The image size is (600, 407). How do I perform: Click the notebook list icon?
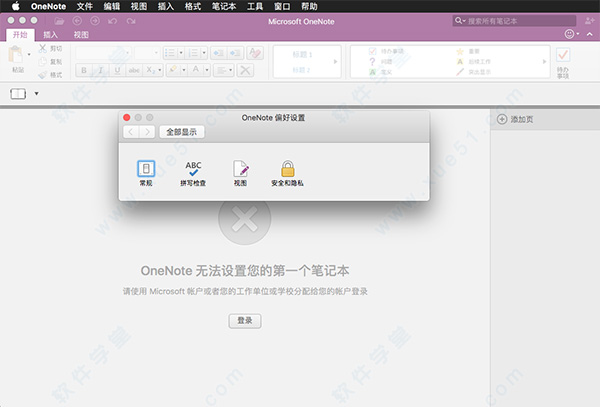pyautogui.click(x=18, y=93)
